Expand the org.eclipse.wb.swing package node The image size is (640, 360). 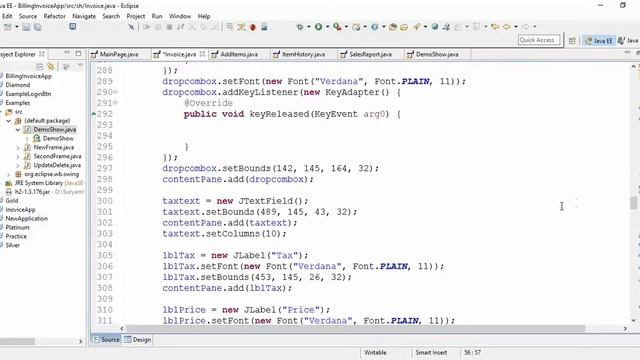[9, 174]
